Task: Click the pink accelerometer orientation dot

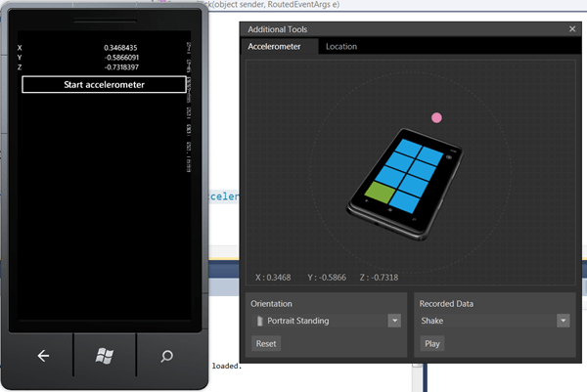Action: pos(436,118)
